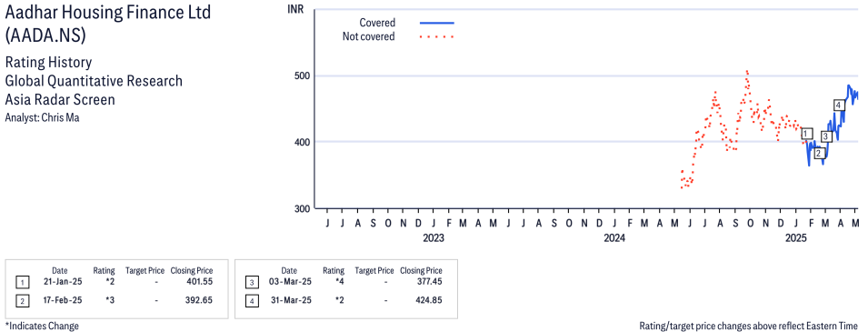Click the *Indicates Change footnote

tap(42, 326)
